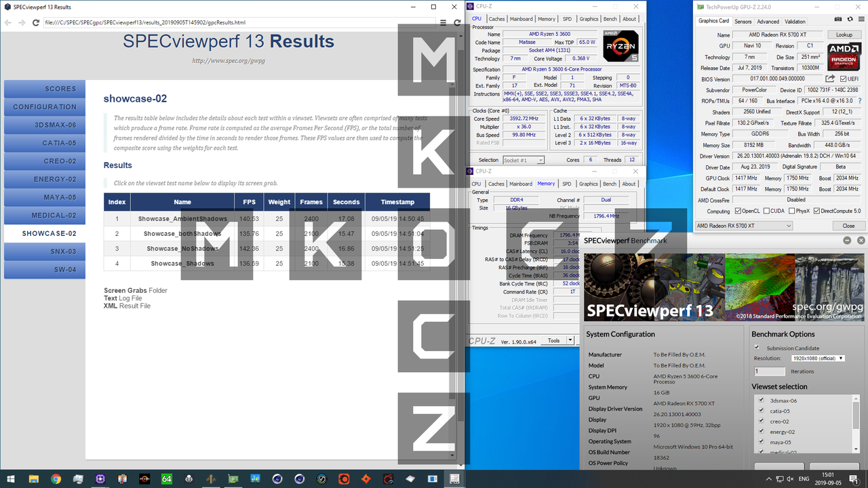Click the AMD Radeon logo in GPU-Z
Image resolution: width=868 pixels, height=488 pixels.
coord(844,56)
